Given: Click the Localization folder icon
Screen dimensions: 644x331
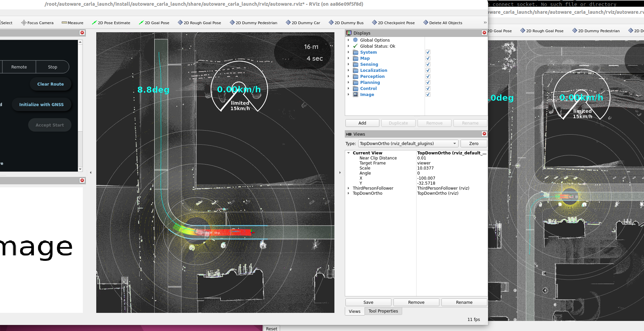Looking at the screenshot, I should pos(356,70).
